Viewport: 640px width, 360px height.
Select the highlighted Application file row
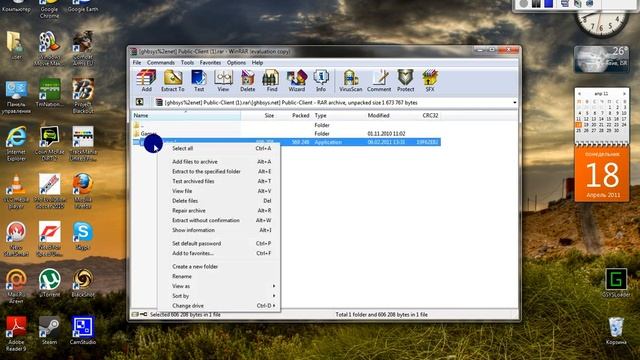(x=286, y=142)
